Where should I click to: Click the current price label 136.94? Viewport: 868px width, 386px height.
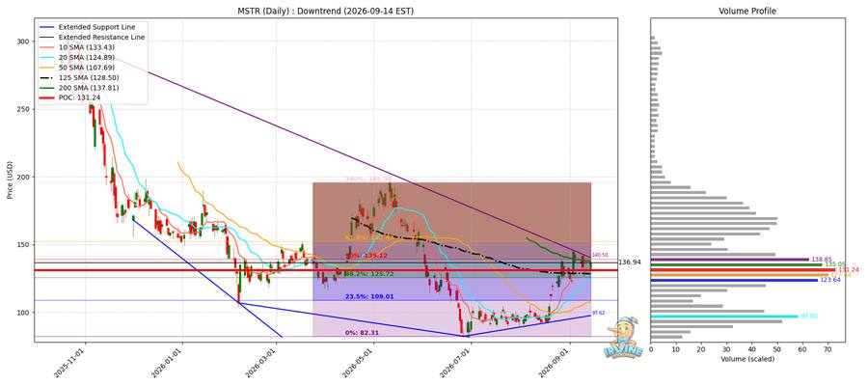click(630, 262)
